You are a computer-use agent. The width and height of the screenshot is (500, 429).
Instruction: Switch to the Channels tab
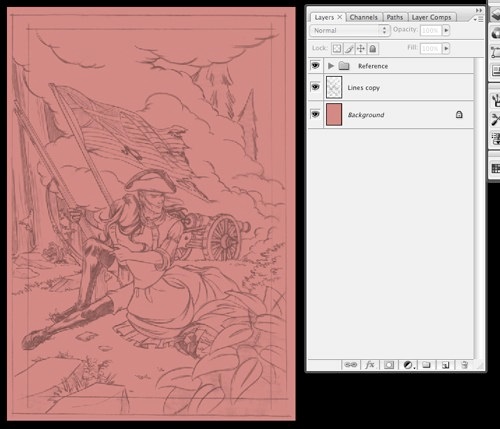[x=364, y=17]
